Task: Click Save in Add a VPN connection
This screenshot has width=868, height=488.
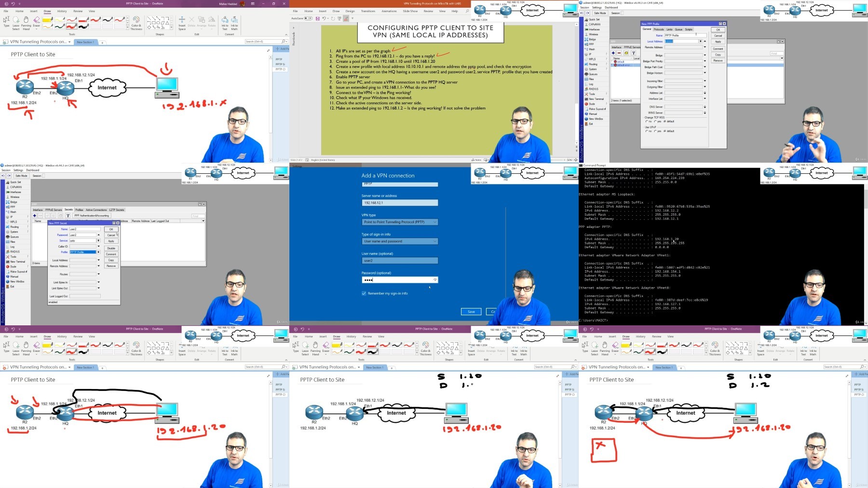Action: pos(472,312)
